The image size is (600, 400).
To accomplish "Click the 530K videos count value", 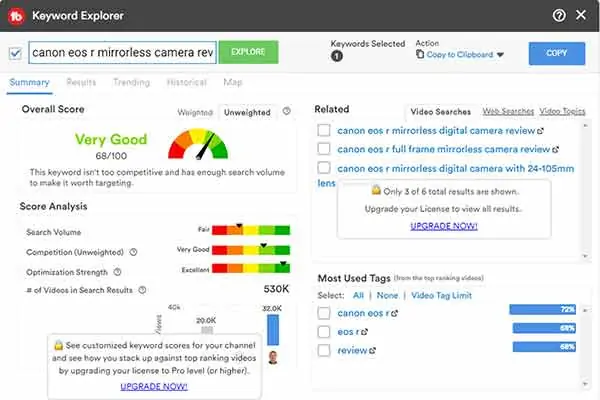I will (x=276, y=289).
